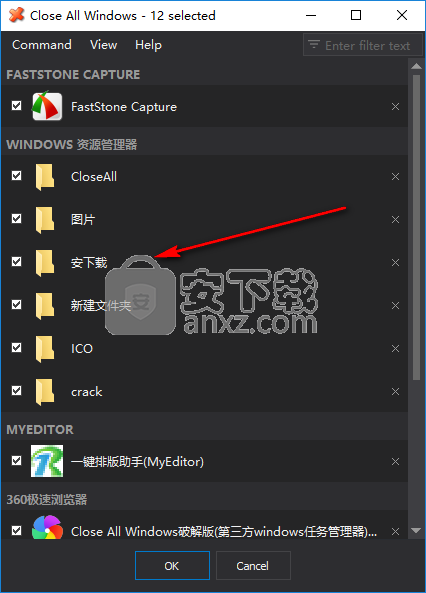Click the filter icon in search box
This screenshot has height=593, width=426.
coord(314,45)
